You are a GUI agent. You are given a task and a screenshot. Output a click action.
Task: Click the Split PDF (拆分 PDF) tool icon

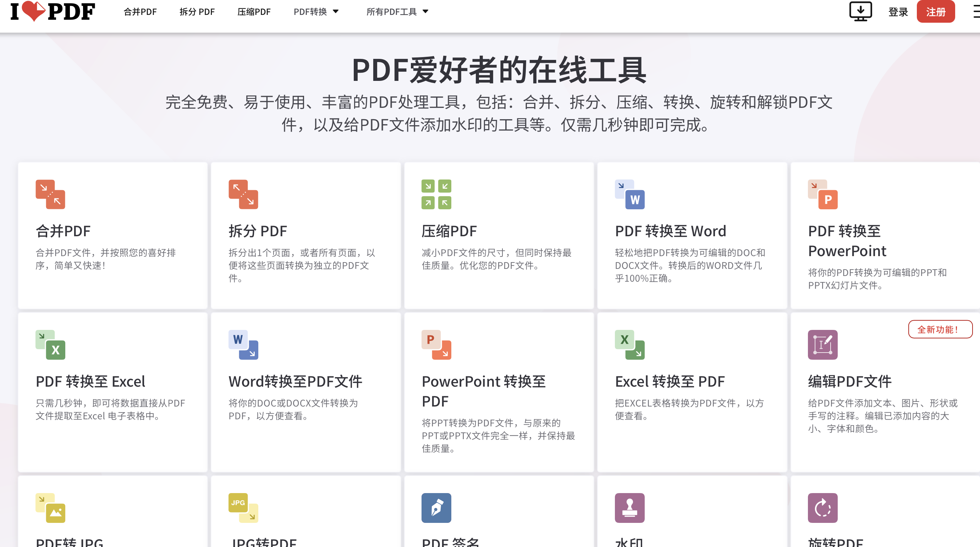point(243,194)
